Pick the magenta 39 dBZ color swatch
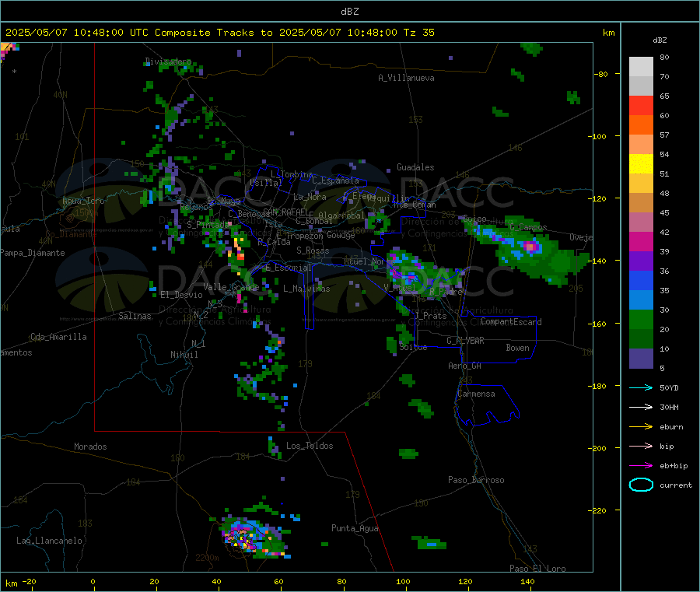 point(641,241)
